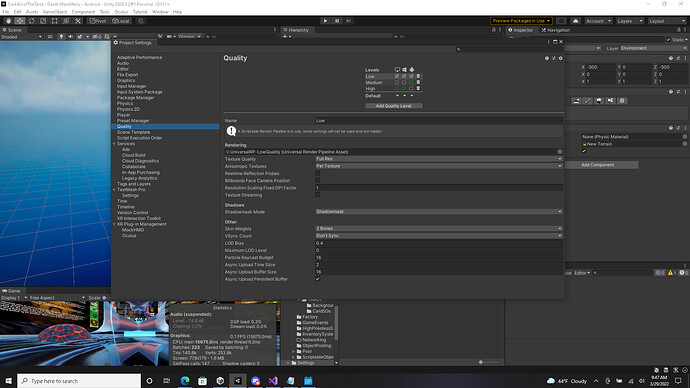Select the Rotate tool in toolbar

(32, 21)
